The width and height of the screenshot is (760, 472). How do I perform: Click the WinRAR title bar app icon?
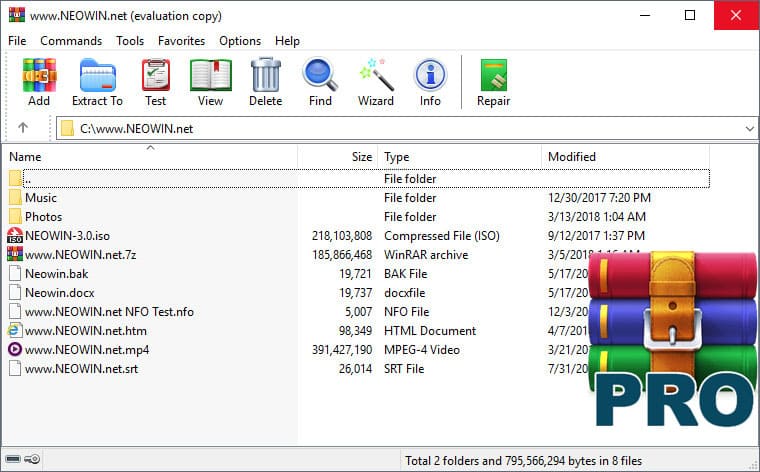[16, 15]
